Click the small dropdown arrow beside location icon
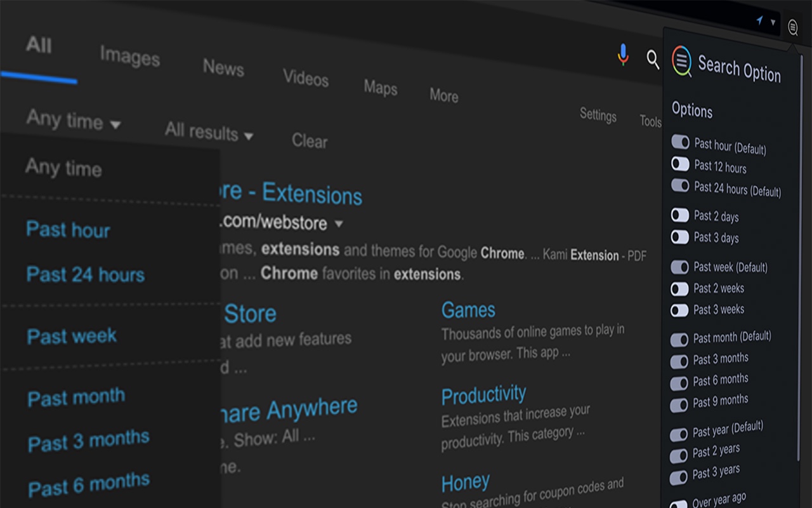The width and height of the screenshot is (812, 508). tap(773, 23)
